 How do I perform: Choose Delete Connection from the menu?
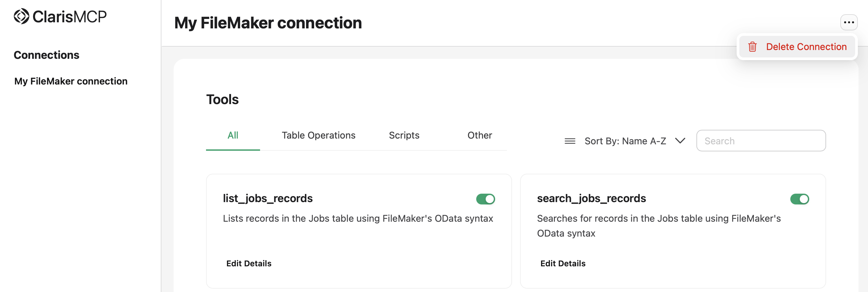point(797,47)
